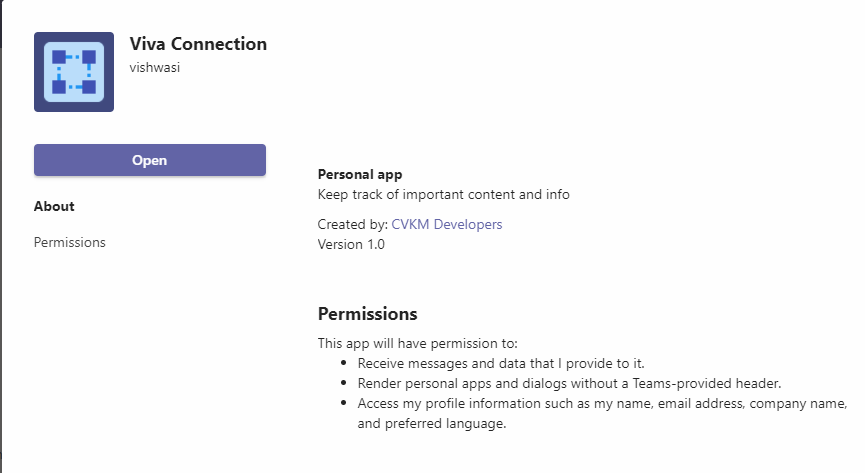Click the Version 1.0 text
The height and width of the screenshot is (473, 865).
(351, 244)
